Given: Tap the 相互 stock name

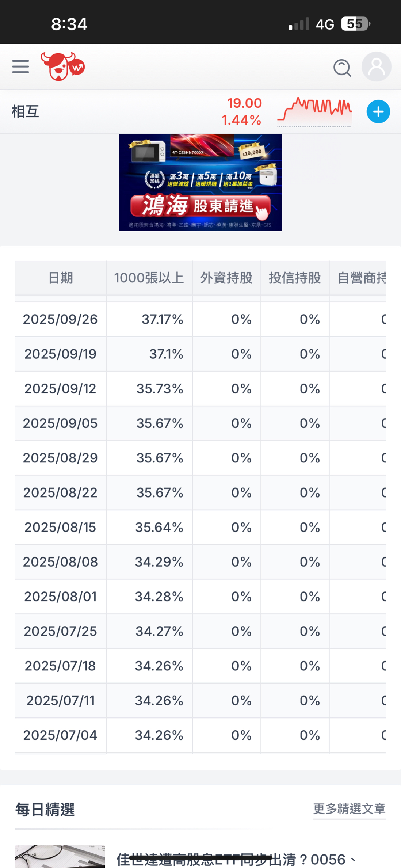Looking at the screenshot, I should pos(25,111).
